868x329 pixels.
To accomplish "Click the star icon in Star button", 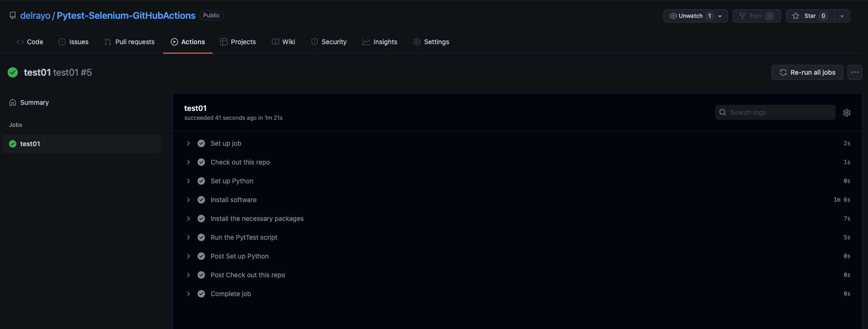I will click(x=796, y=16).
